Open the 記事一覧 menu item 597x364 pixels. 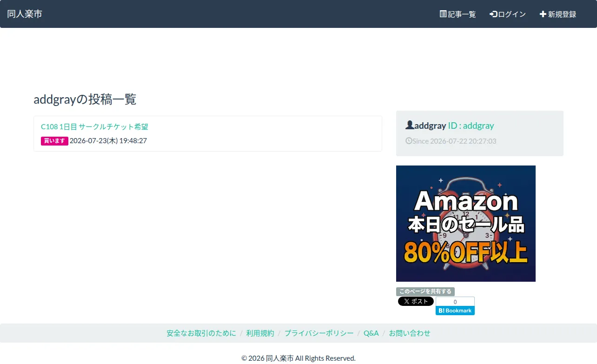pyautogui.click(x=458, y=14)
